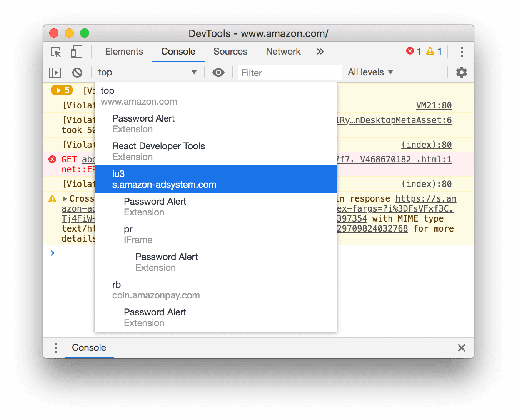Expand the Cross-origin warning message
Viewport: 517px width, 420px height.
65,198
